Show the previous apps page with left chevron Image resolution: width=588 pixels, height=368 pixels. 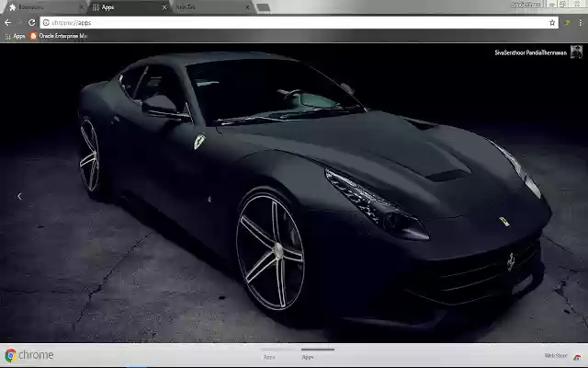(x=19, y=196)
